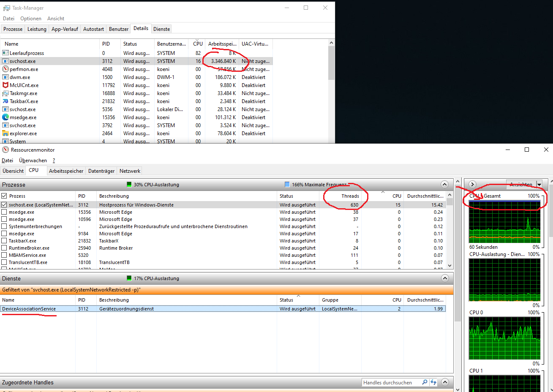Switch to Netzwerk tab
This screenshot has height=392, width=553.
click(x=130, y=171)
